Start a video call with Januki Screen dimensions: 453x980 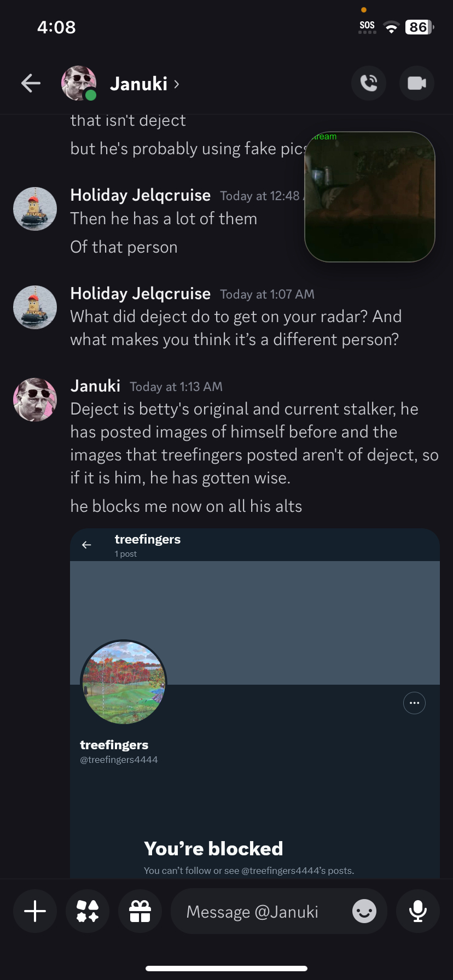pos(417,83)
